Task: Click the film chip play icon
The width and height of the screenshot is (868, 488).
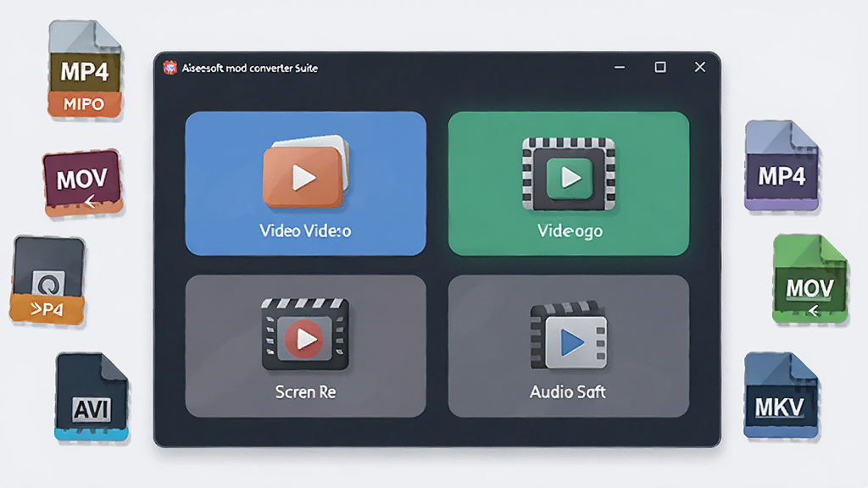Action: tap(569, 175)
